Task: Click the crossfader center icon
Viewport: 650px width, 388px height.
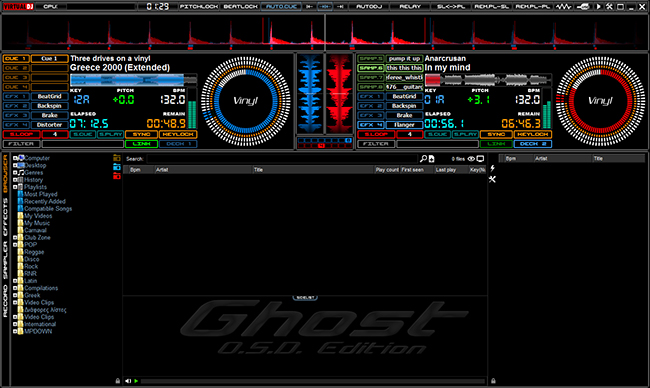Action: (325, 6)
